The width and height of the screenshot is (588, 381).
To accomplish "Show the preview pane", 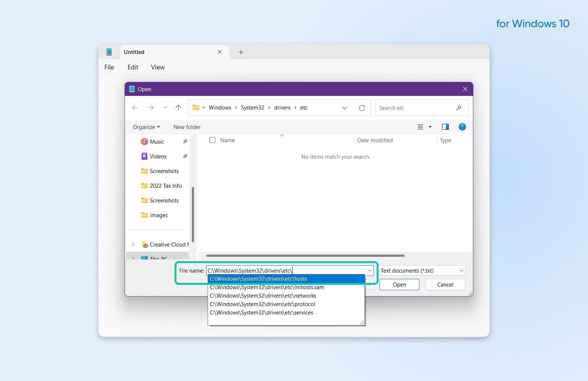I will click(x=445, y=127).
